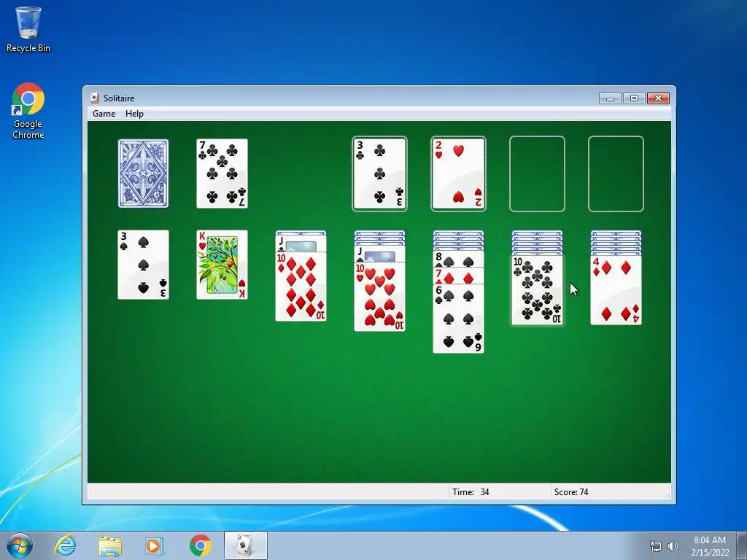Click the third empty foundation slot
Viewport: 747px width, 560px height.
click(537, 174)
